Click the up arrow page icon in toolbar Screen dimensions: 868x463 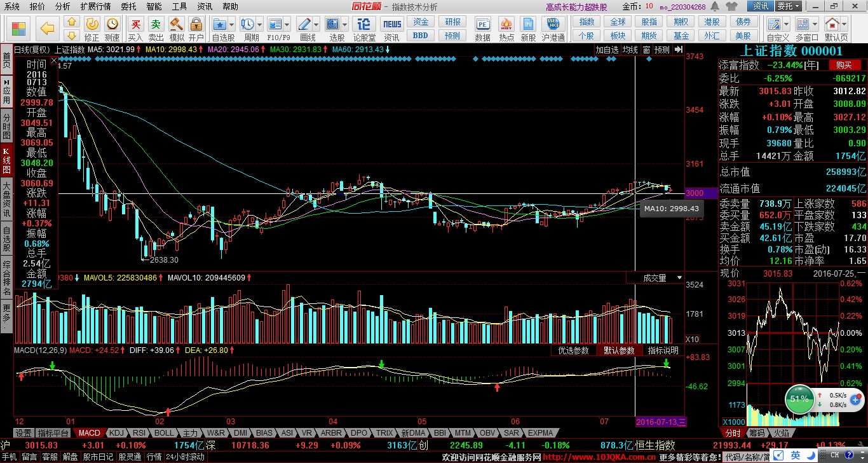click(72, 22)
